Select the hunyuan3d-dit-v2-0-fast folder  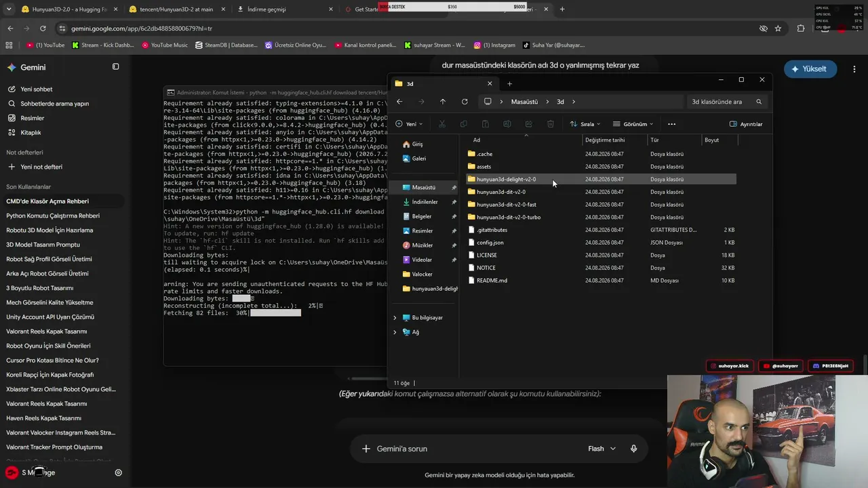click(601, 205)
